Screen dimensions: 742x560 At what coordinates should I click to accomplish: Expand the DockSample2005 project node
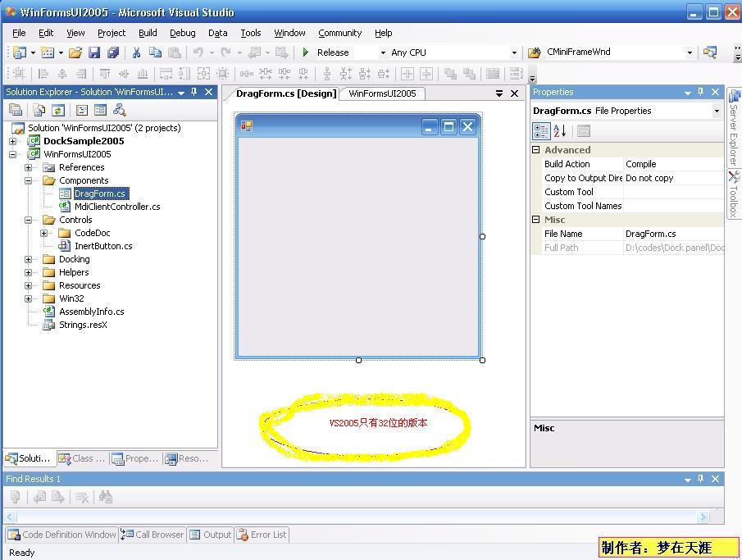pos(13,141)
